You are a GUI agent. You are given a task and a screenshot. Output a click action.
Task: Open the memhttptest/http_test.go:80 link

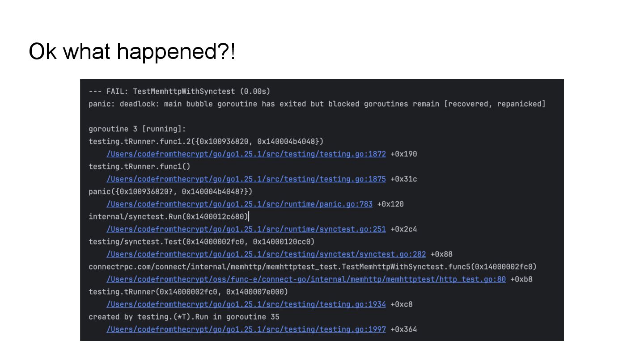(x=306, y=279)
